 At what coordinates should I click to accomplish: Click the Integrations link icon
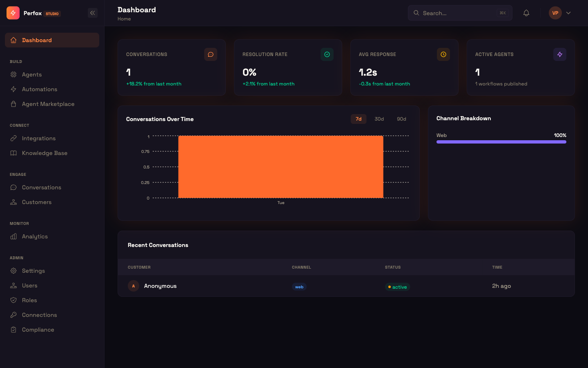[13, 138]
